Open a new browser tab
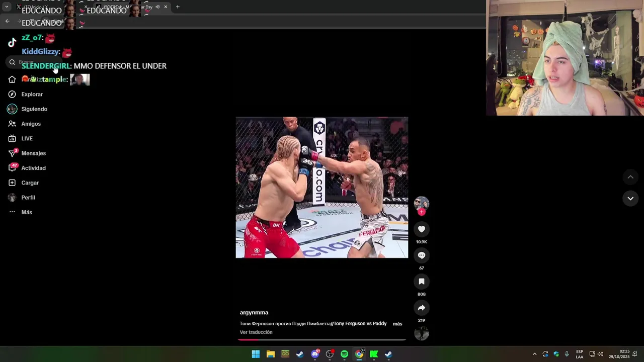This screenshot has height=362, width=644. pyautogui.click(x=178, y=7)
